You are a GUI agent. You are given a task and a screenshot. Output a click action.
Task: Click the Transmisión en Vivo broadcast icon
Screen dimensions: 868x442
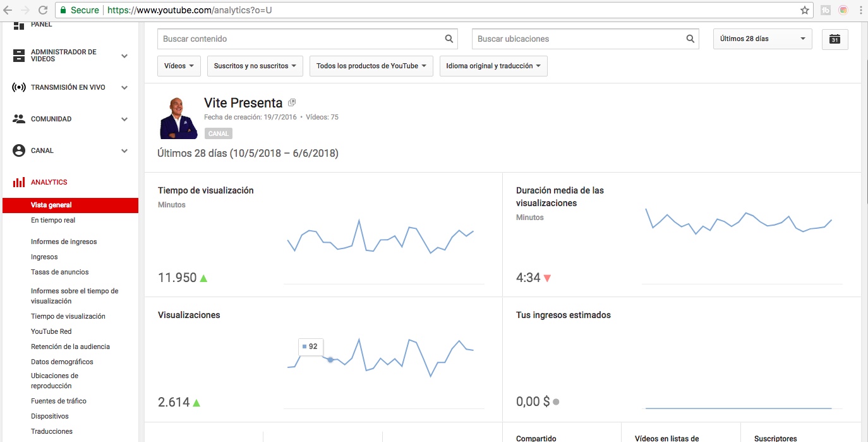pyautogui.click(x=19, y=87)
